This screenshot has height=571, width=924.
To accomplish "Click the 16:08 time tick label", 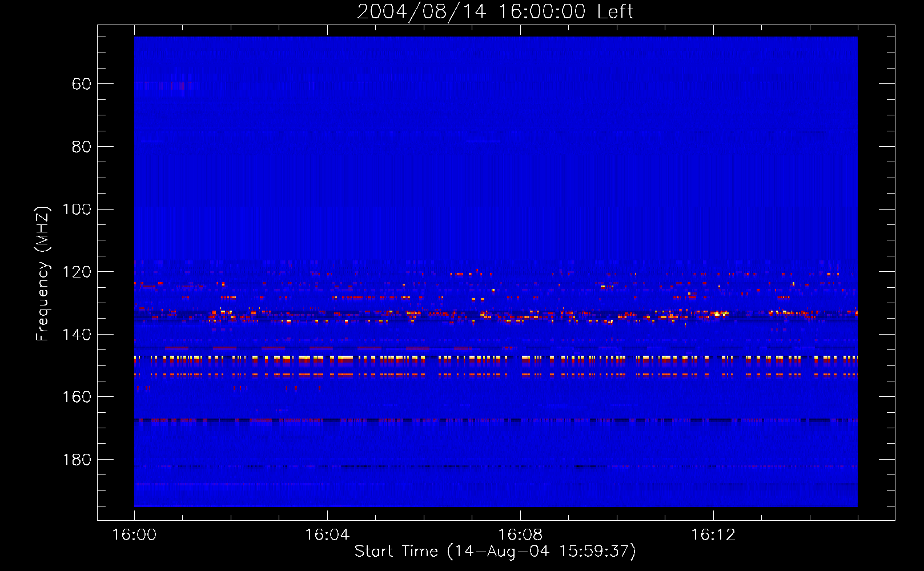I will pos(520,534).
